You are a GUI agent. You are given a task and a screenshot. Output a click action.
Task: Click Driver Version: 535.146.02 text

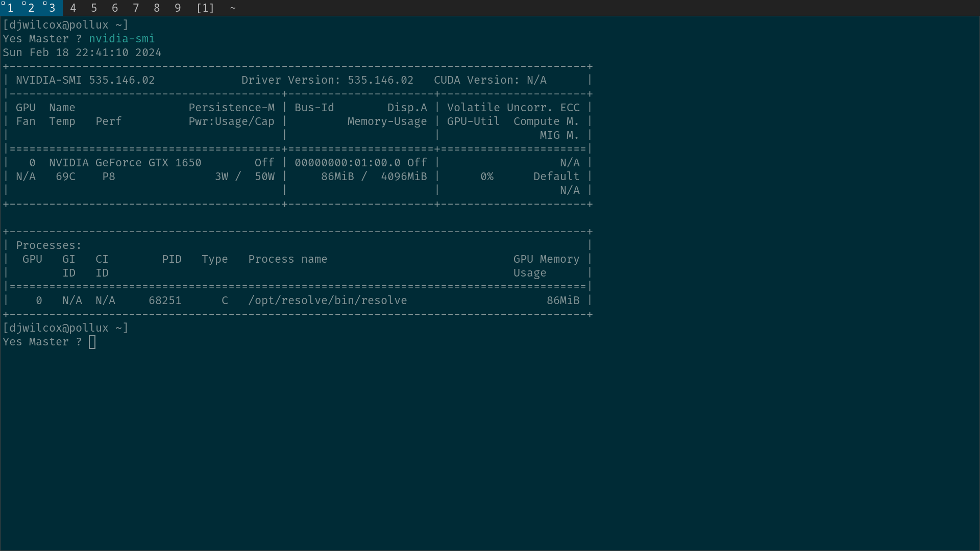pyautogui.click(x=327, y=80)
